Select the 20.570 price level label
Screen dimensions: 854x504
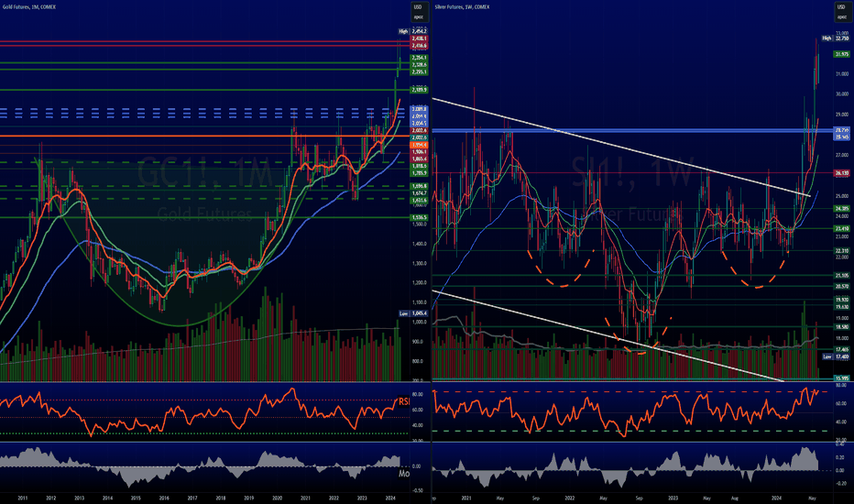coord(842,287)
